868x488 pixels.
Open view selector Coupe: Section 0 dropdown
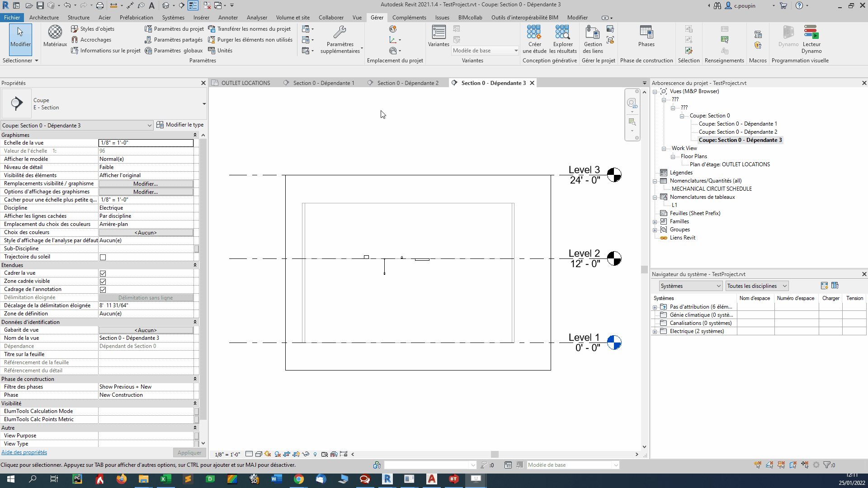pyautogui.click(x=77, y=126)
